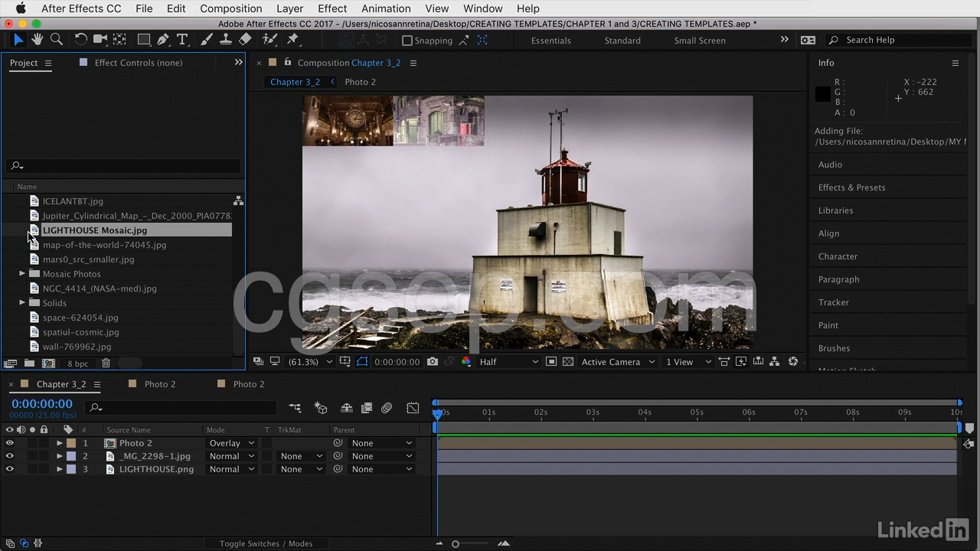Select the Pen tool
The height and width of the screenshot is (551, 980).
(163, 40)
